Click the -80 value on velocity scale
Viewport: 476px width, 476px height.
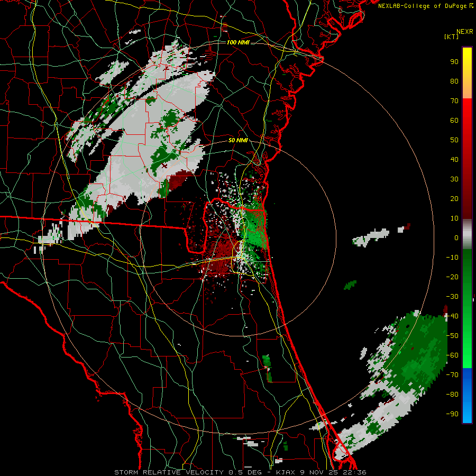452,395
